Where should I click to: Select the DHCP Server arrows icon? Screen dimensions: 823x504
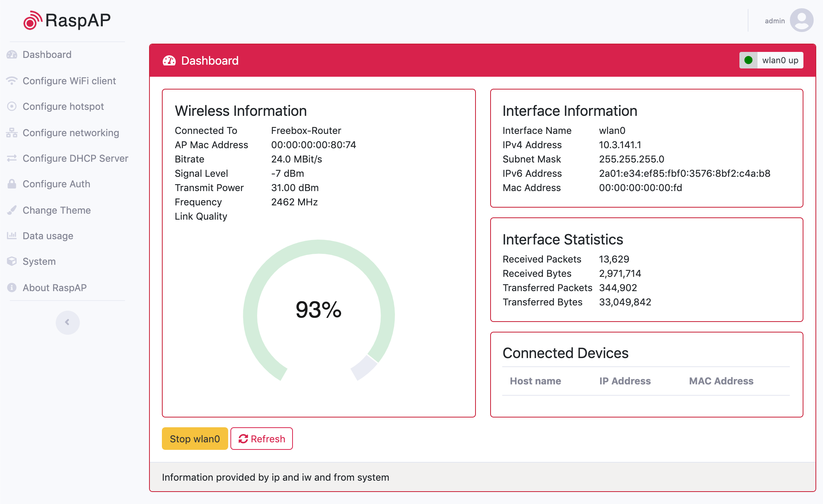[x=12, y=158]
